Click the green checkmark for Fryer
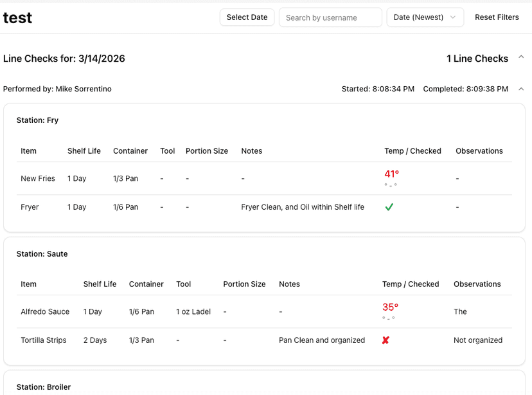Screen dimensions: 532x395 [389, 207]
